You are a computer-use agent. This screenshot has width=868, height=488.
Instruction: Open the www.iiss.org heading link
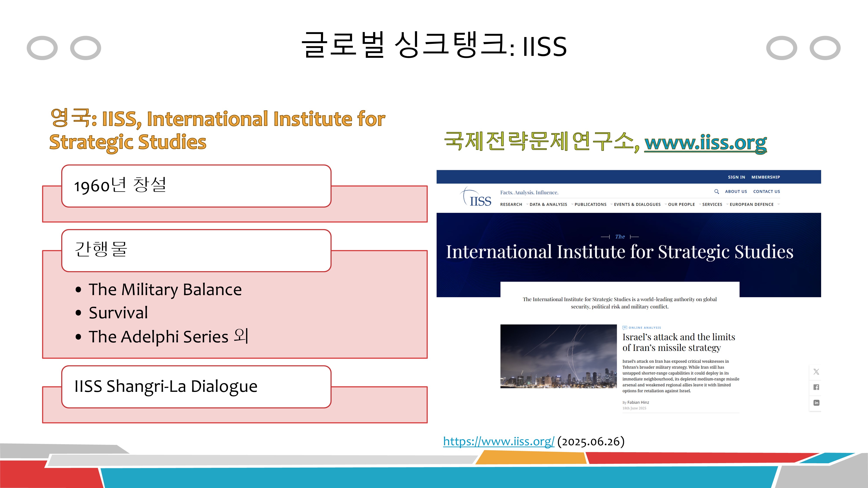(x=706, y=143)
